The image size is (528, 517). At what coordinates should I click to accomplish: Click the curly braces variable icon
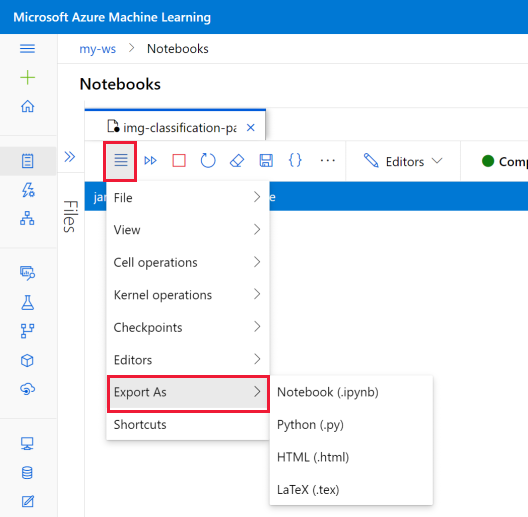(x=295, y=160)
